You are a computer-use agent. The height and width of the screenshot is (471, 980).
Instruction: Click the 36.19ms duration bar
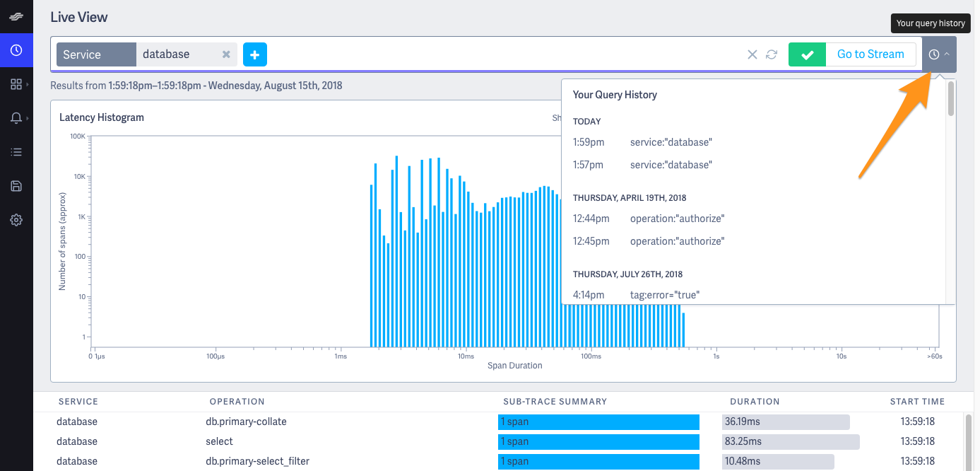pos(786,422)
